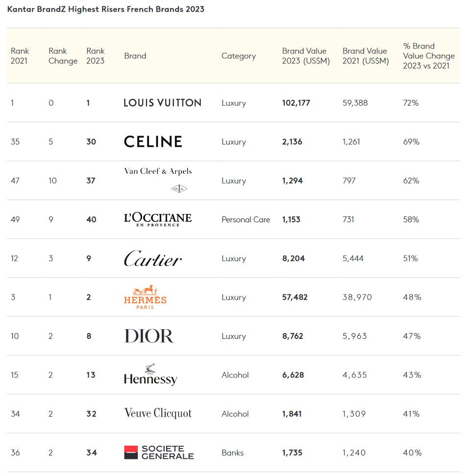
Task: Click the Rank 2021 column header
Action: point(20,56)
